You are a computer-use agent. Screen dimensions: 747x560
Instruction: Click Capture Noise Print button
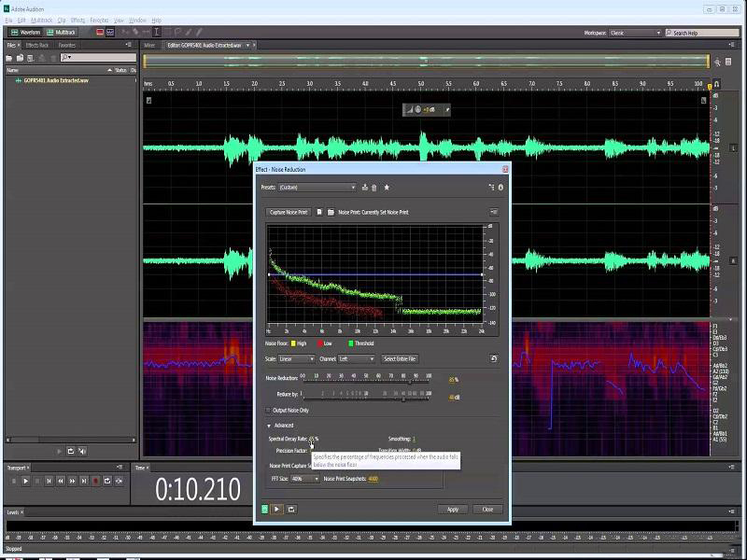click(289, 213)
